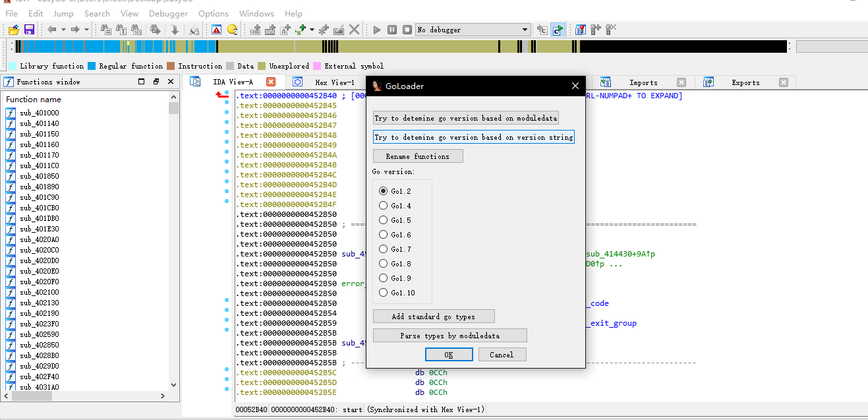Open the No debugger dropdown
The width and height of the screenshot is (868, 420).
click(x=473, y=30)
